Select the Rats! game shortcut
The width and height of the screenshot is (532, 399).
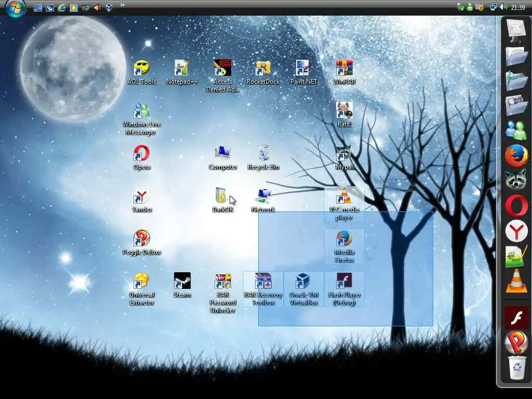pos(344,115)
